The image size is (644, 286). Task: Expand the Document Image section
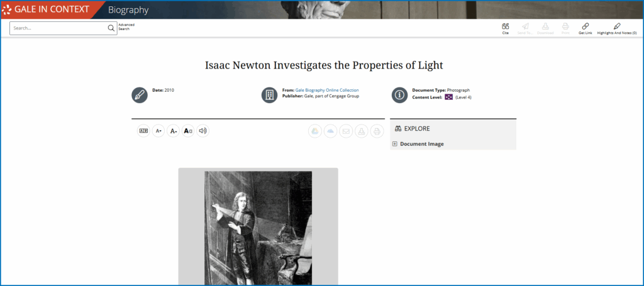(394, 144)
